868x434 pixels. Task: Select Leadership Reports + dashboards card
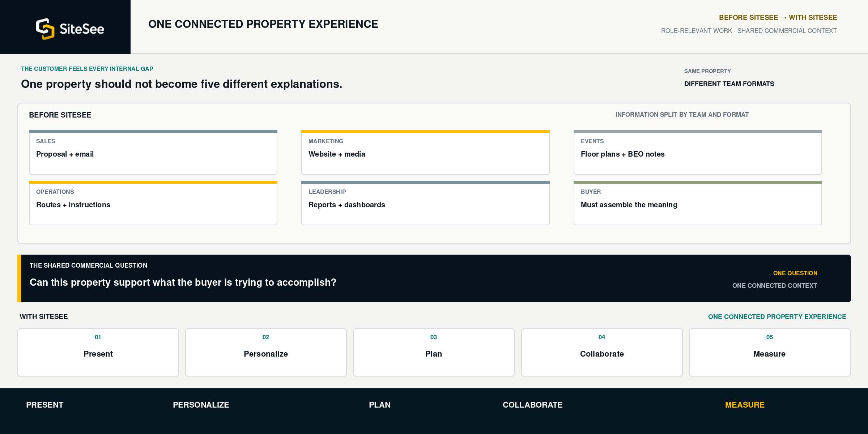pos(425,203)
